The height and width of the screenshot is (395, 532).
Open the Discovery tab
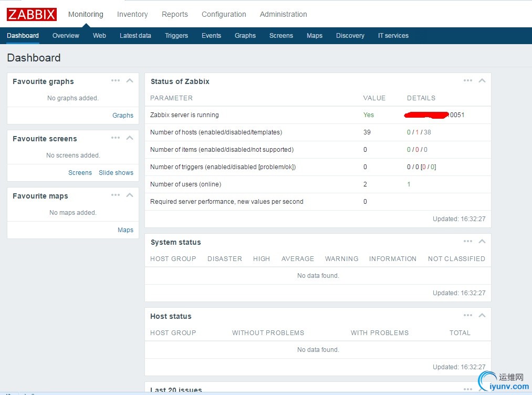(x=350, y=36)
